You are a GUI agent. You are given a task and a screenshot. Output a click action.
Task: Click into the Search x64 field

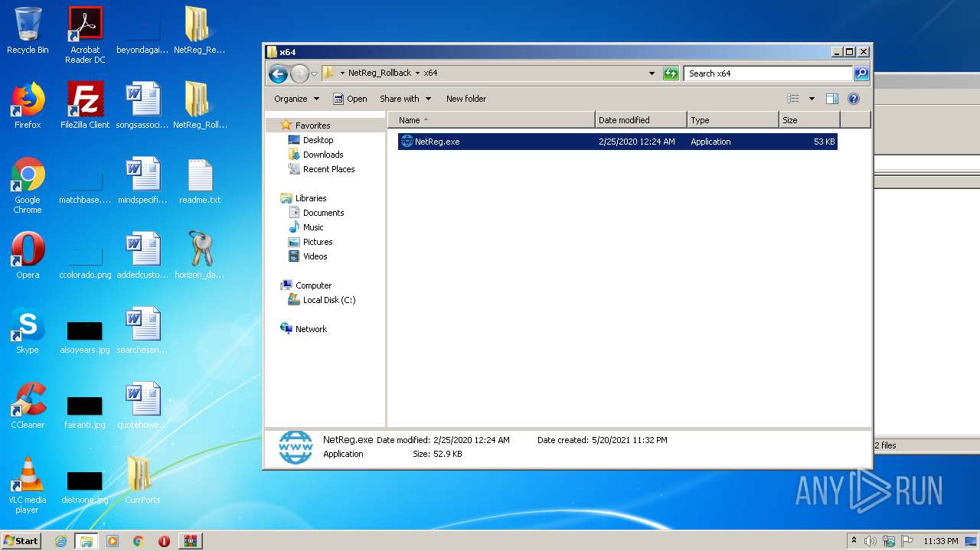pos(768,73)
